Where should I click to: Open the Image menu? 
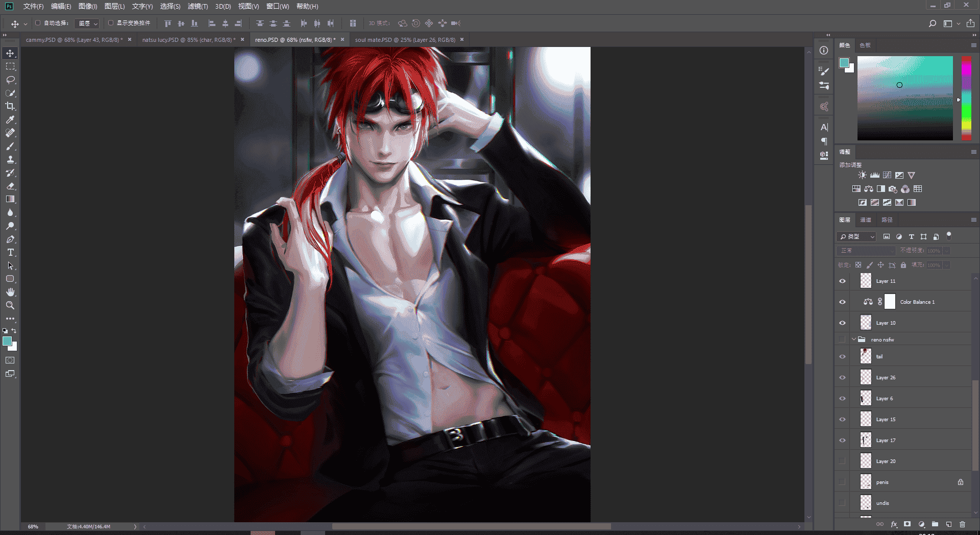click(x=88, y=6)
